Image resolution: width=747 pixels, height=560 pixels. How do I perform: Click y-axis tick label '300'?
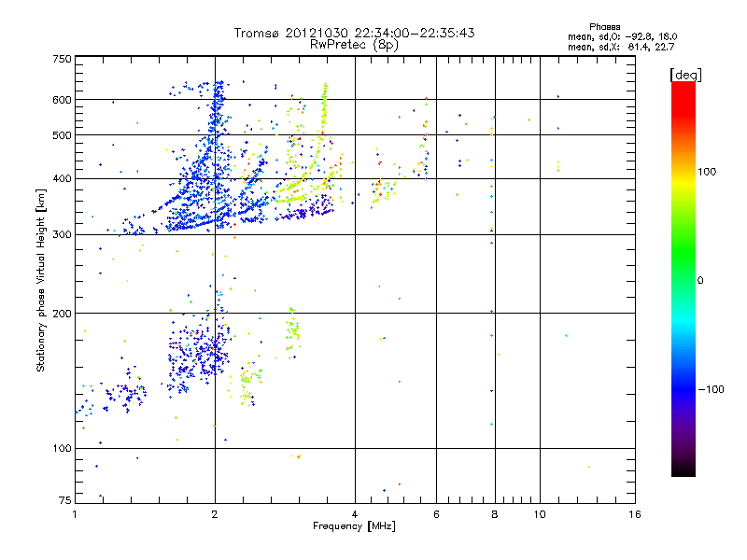click(62, 235)
